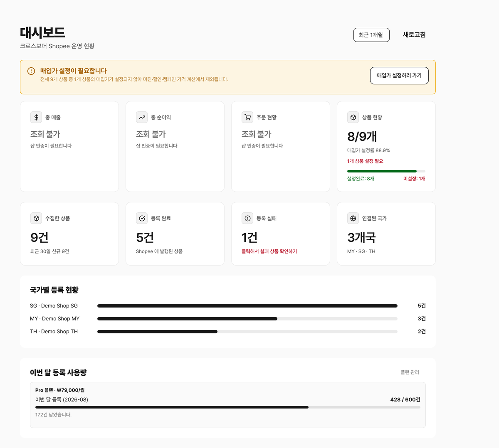The width and height of the screenshot is (499, 448).
Task: Click the 크로스보더 Shopee 운영 현황 subtitle
Action: pyautogui.click(x=57, y=46)
